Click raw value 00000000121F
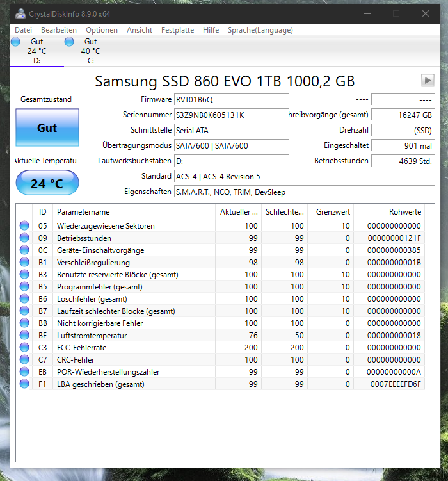The image size is (448, 481). [x=394, y=238]
